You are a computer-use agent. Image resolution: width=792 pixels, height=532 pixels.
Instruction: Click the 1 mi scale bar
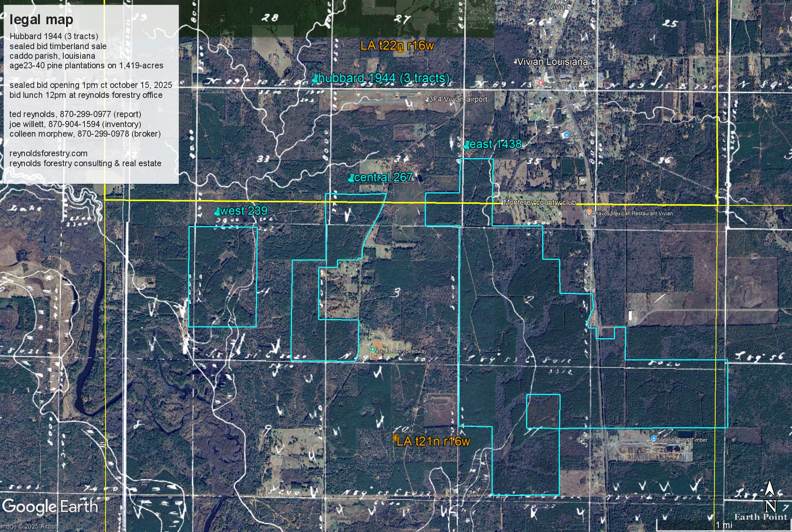pyautogui.click(x=724, y=525)
